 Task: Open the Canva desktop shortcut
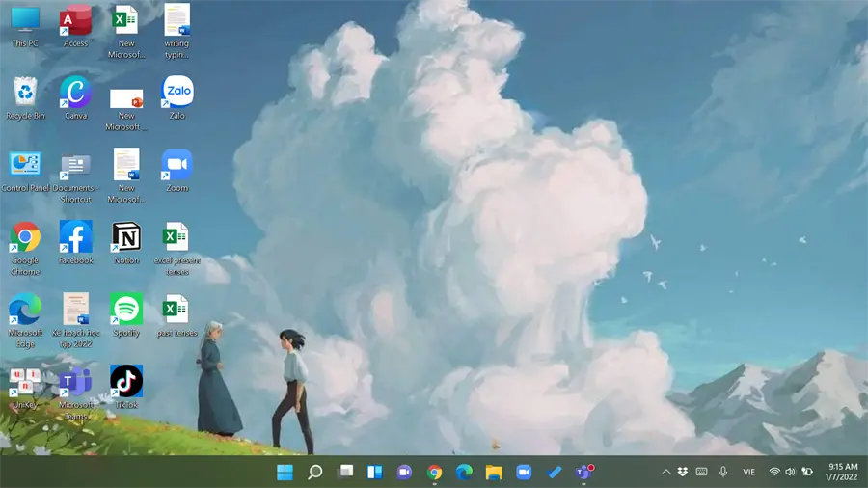76,98
